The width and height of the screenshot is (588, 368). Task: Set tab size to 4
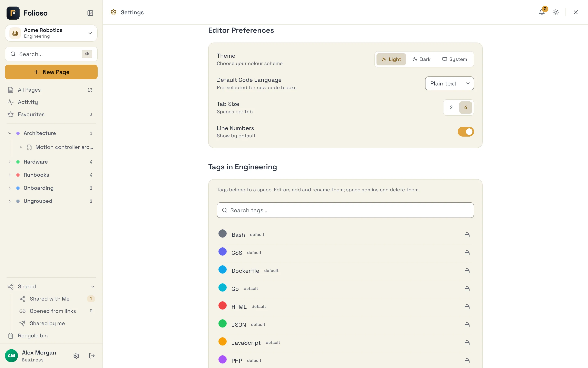click(465, 107)
